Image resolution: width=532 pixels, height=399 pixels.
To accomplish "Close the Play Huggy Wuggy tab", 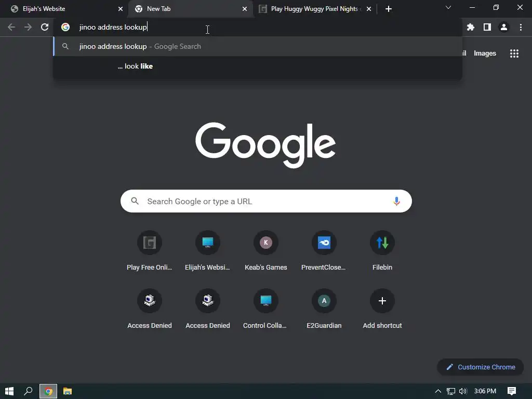I will click(x=369, y=9).
